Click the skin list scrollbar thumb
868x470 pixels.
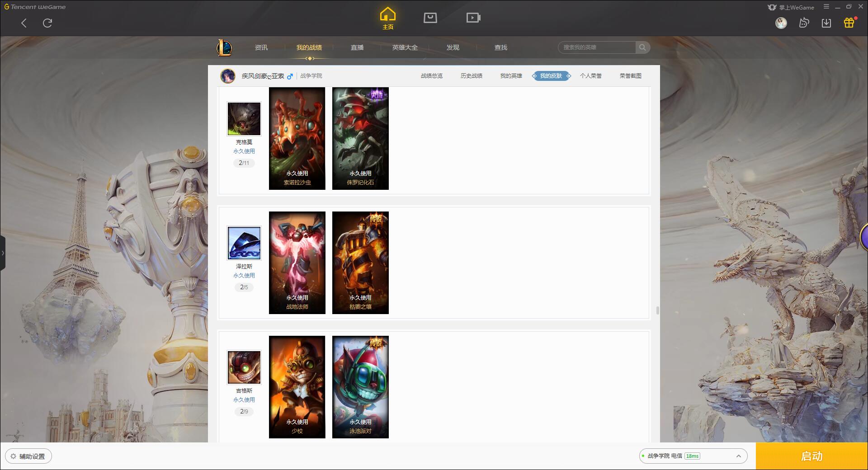[657, 310]
